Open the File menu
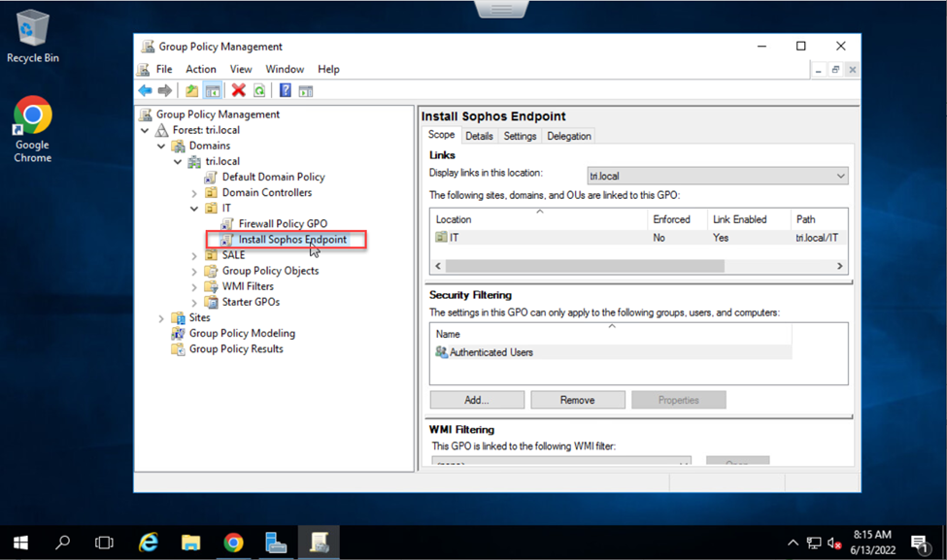The image size is (947, 560). [x=164, y=70]
